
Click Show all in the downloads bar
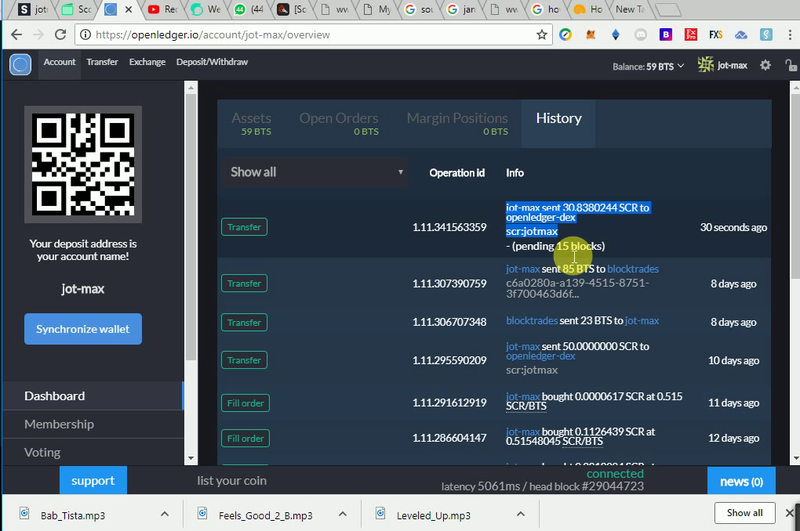pos(744,513)
